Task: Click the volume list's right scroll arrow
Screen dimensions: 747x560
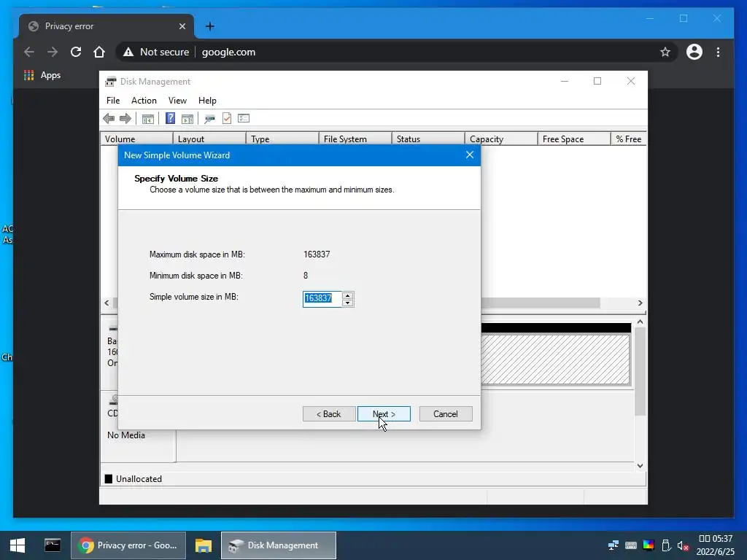Action: pos(640,303)
